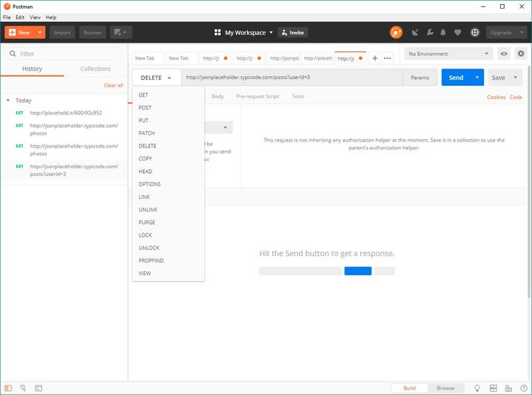Switch to the Collections tab

coord(95,68)
